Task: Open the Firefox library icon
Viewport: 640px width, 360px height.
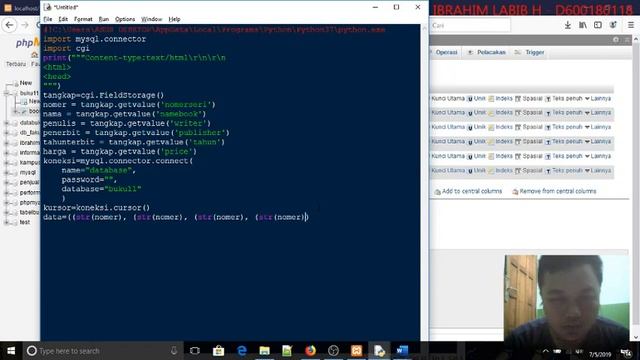Action: 583,25
